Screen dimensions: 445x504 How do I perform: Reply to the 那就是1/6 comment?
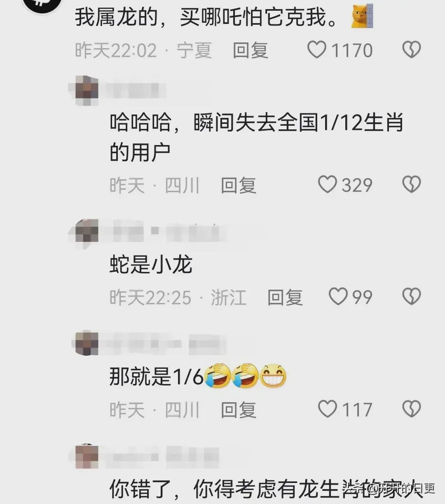tap(239, 410)
